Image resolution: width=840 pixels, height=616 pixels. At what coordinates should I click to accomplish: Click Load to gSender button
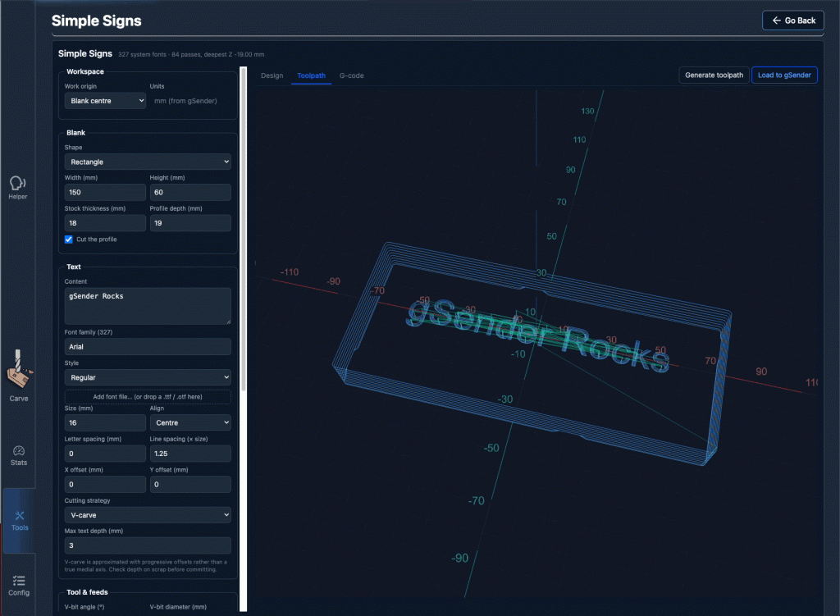pos(784,75)
